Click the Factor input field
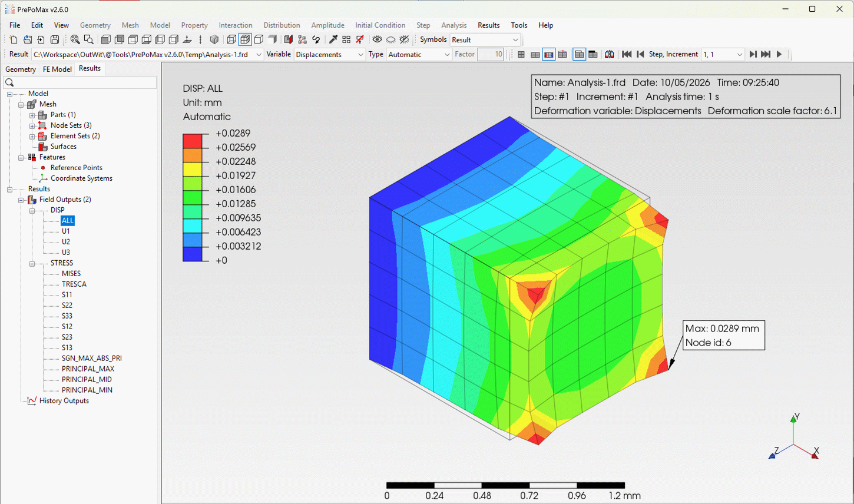The width and height of the screenshot is (854, 504). [x=491, y=54]
